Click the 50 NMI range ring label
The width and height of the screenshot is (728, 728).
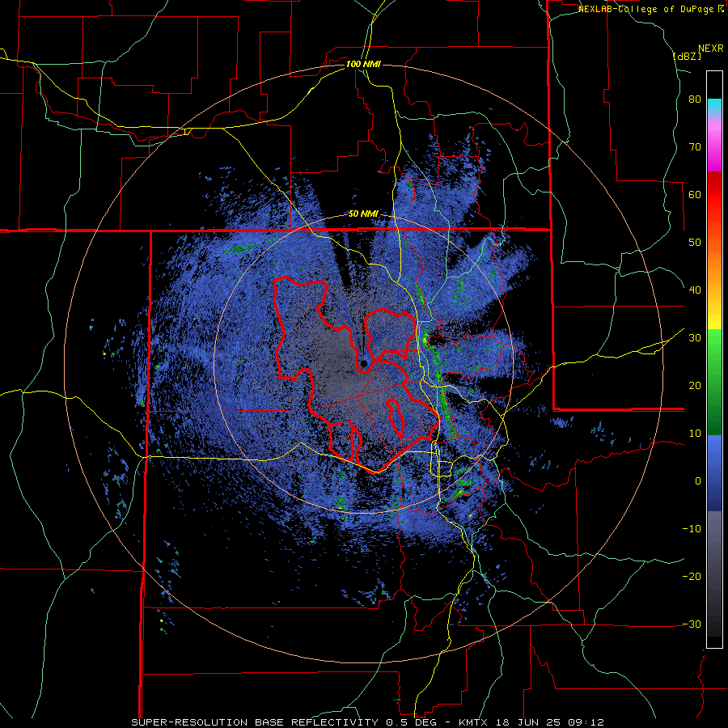(x=363, y=214)
